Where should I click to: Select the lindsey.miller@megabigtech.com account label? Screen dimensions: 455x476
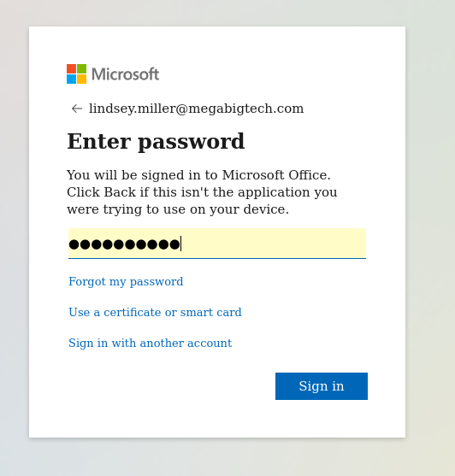[x=196, y=109]
